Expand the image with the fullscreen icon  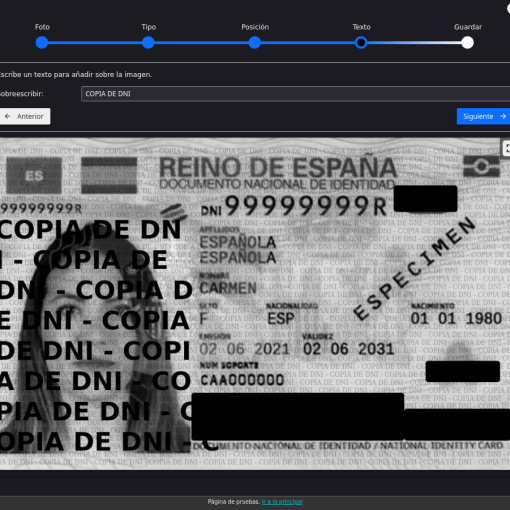pos(507,147)
